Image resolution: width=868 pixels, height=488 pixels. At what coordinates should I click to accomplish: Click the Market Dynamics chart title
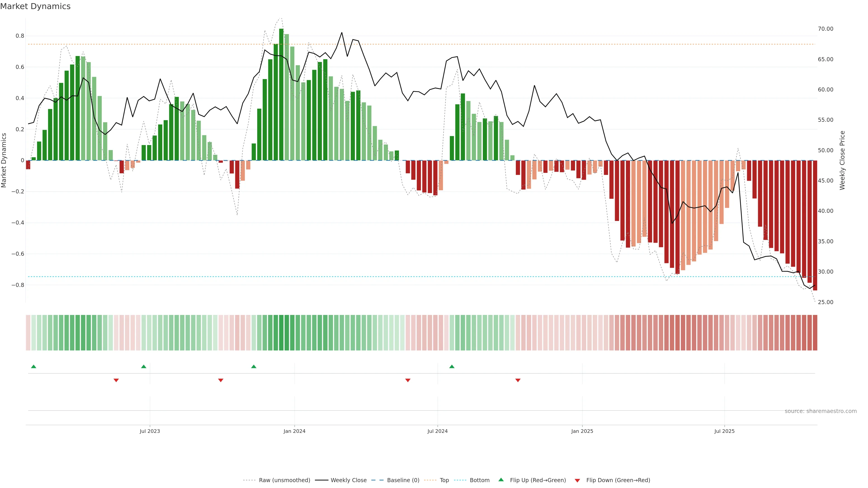coord(35,6)
